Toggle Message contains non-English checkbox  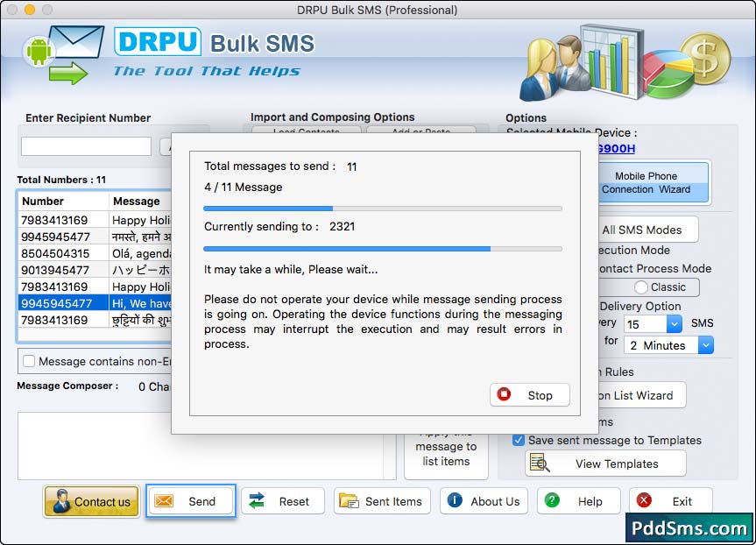tap(29, 361)
